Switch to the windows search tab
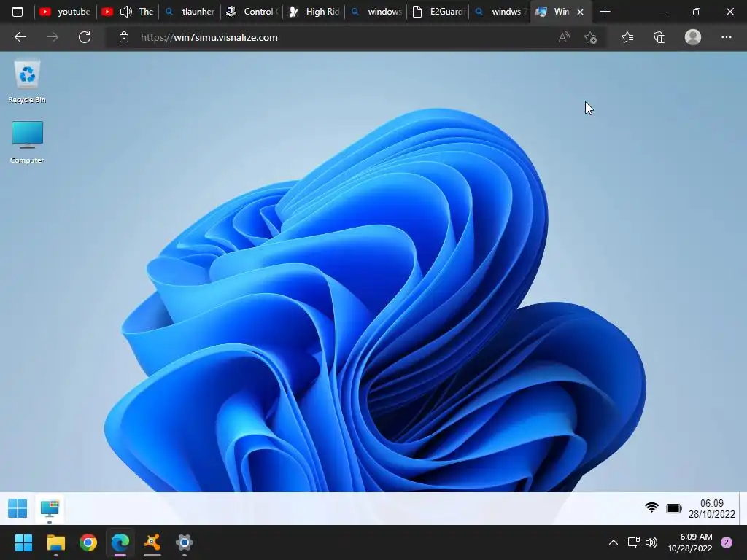 pos(376,12)
